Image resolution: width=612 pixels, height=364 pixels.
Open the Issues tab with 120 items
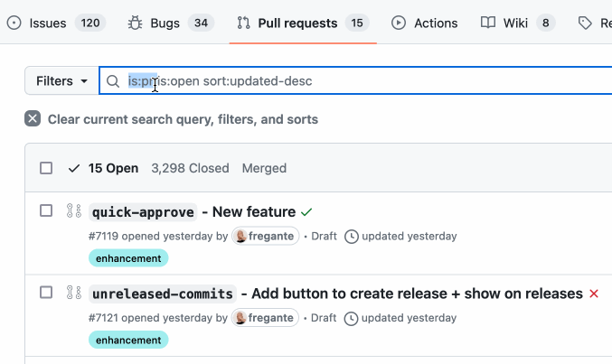click(56, 23)
